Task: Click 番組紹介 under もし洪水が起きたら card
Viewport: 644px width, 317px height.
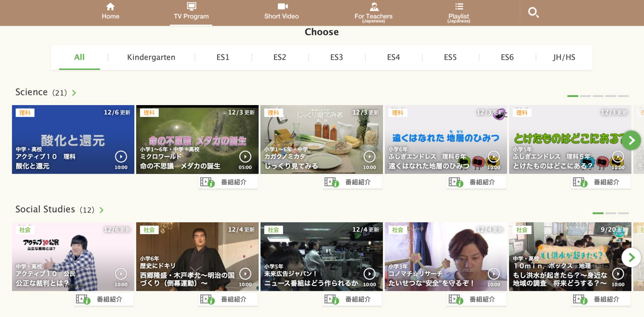Action: point(601,299)
